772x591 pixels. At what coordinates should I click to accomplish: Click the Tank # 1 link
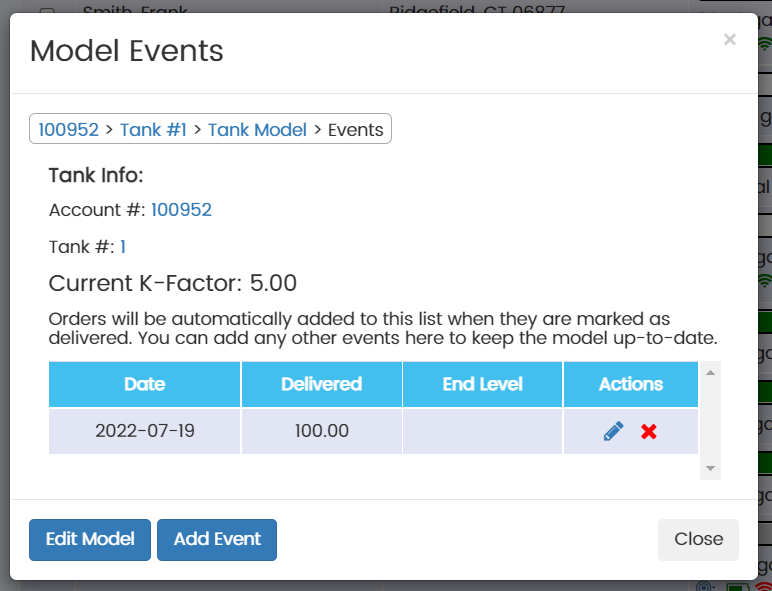pos(123,247)
